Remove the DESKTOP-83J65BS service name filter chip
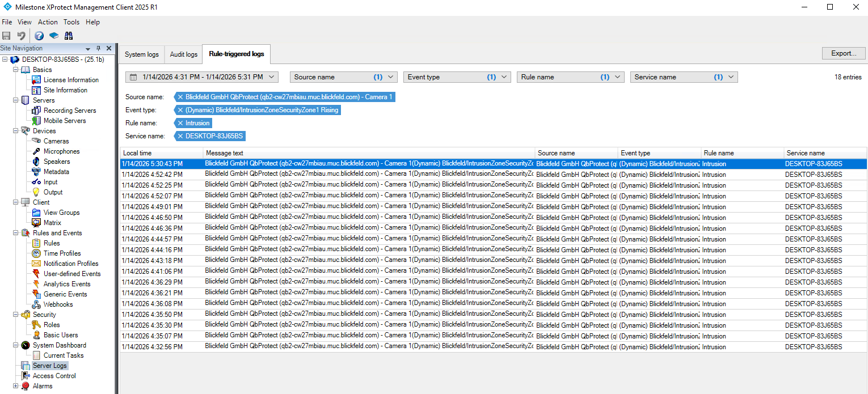This screenshot has height=394, width=868. click(180, 136)
